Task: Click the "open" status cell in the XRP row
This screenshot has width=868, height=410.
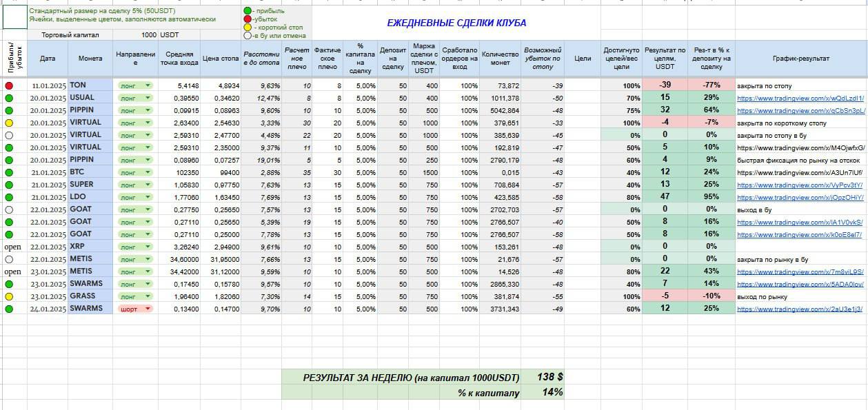Action: click(13, 247)
